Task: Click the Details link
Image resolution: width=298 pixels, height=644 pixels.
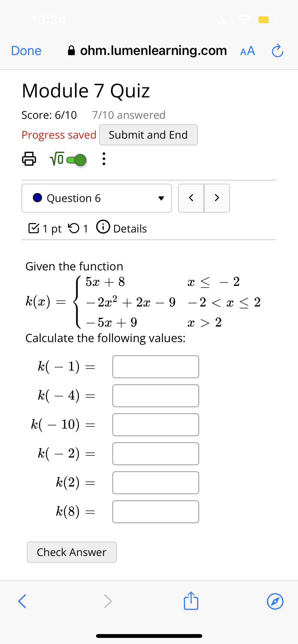Action: [x=129, y=228]
